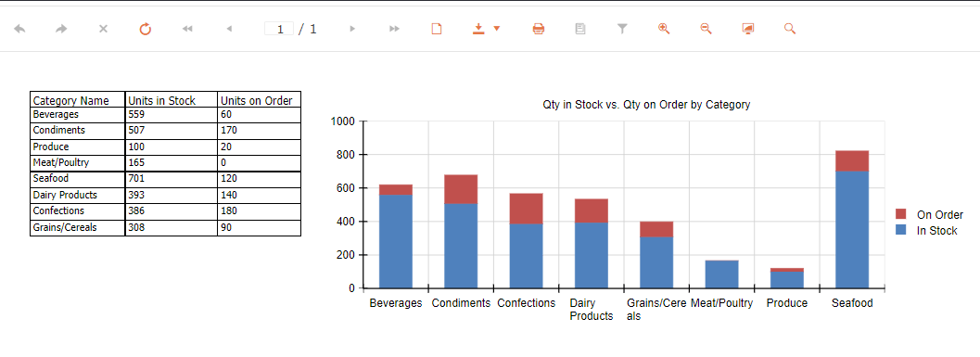The width and height of the screenshot is (980, 357).
Task: Click the 386 units in stock cell
Action: tap(172, 211)
